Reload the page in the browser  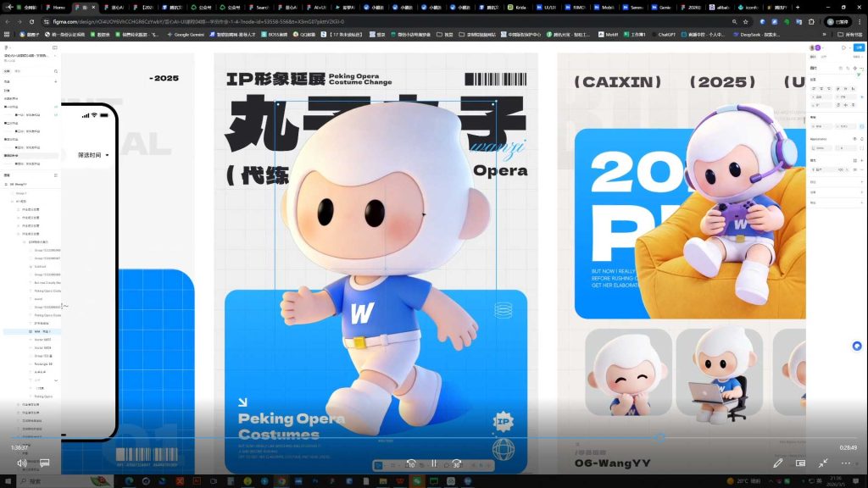[x=31, y=21]
